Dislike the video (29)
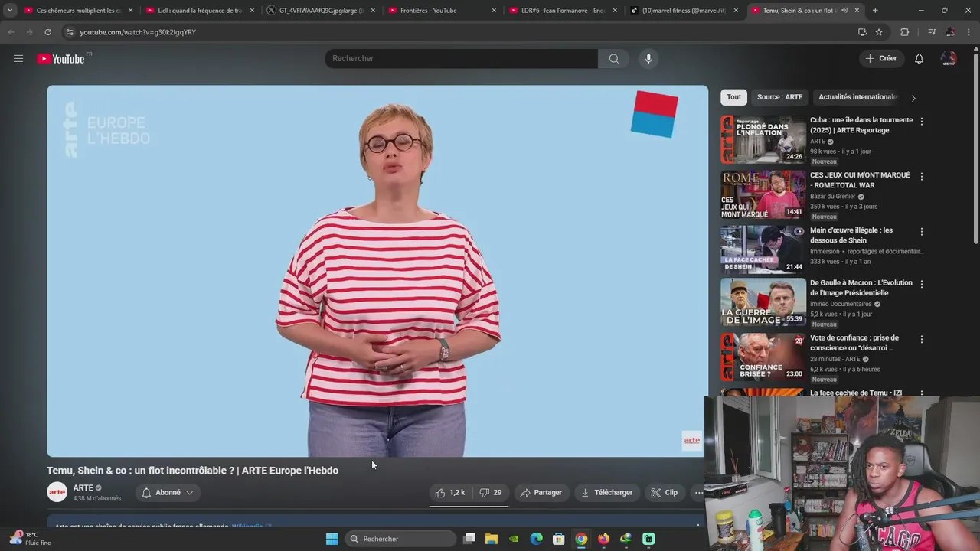The width and height of the screenshot is (980, 551). pos(491,492)
